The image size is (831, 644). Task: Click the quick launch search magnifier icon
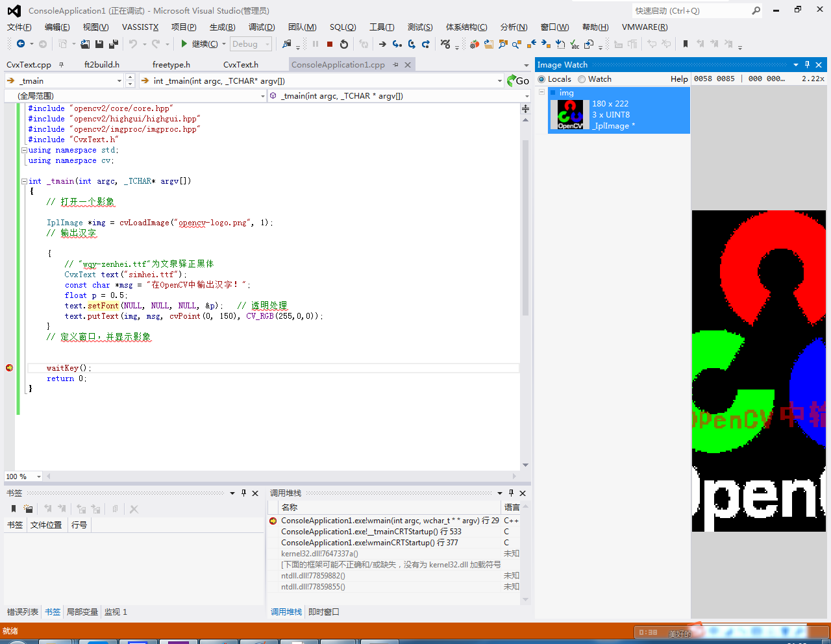(x=756, y=10)
